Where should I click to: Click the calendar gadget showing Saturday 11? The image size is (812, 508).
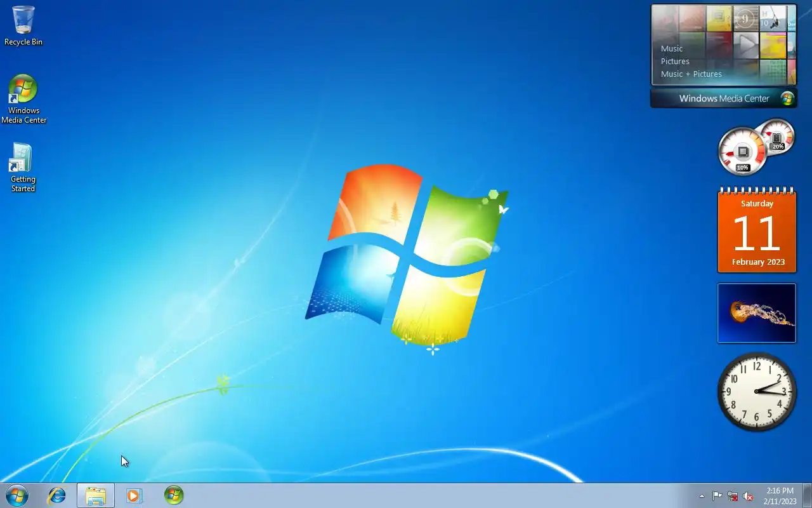(x=757, y=230)
